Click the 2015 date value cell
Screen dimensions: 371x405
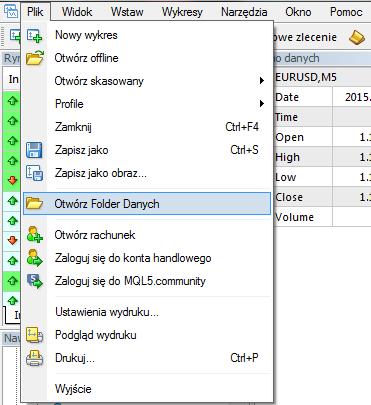coord(352,97)
